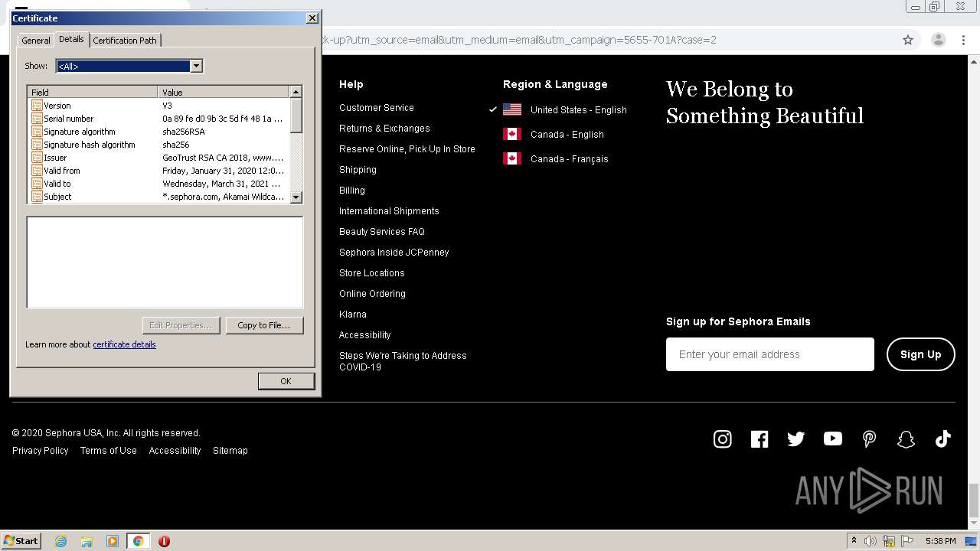Viewport: 980px width, 551px height.
Task: Switch to the Certification Path tab
Action: [125, 41]
